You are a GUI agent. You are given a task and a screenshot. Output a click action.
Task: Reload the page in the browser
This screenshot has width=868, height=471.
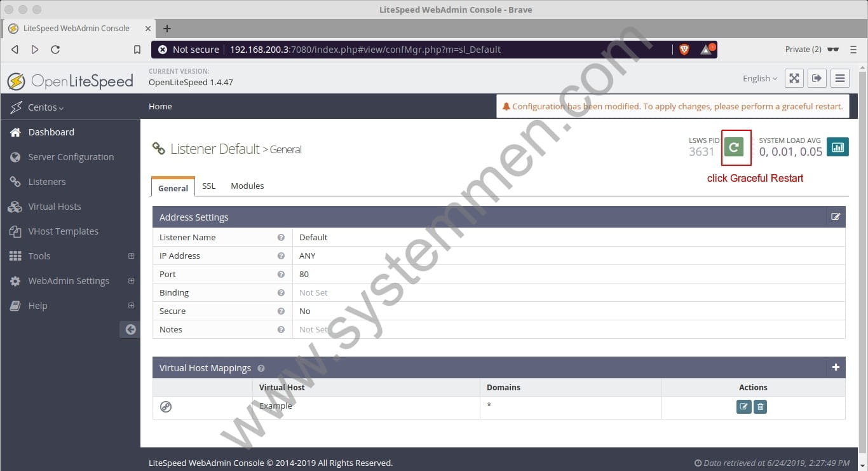(55, 50)
